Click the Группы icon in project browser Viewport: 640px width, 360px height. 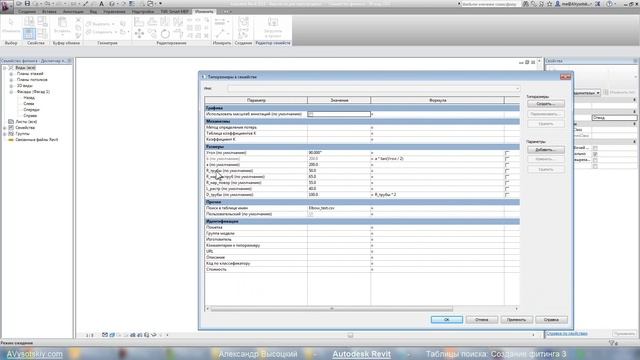pos(11,134)
